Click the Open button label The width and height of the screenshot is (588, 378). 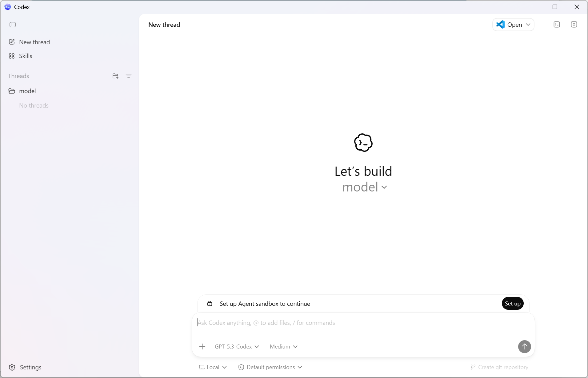click(514, 25)
